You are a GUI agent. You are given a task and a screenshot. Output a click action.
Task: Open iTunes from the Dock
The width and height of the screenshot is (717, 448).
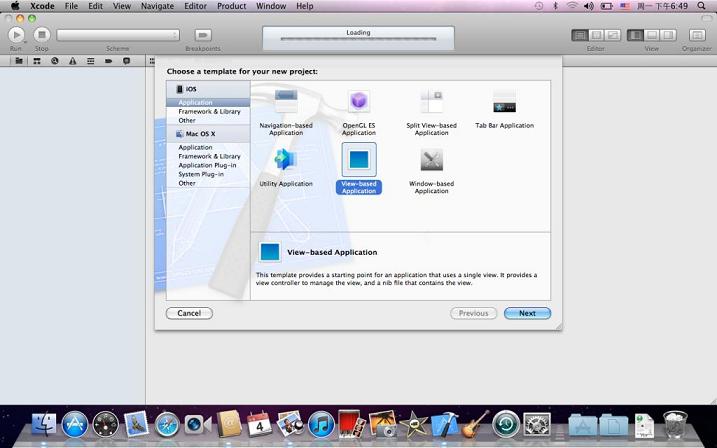[x=321, y=424]
